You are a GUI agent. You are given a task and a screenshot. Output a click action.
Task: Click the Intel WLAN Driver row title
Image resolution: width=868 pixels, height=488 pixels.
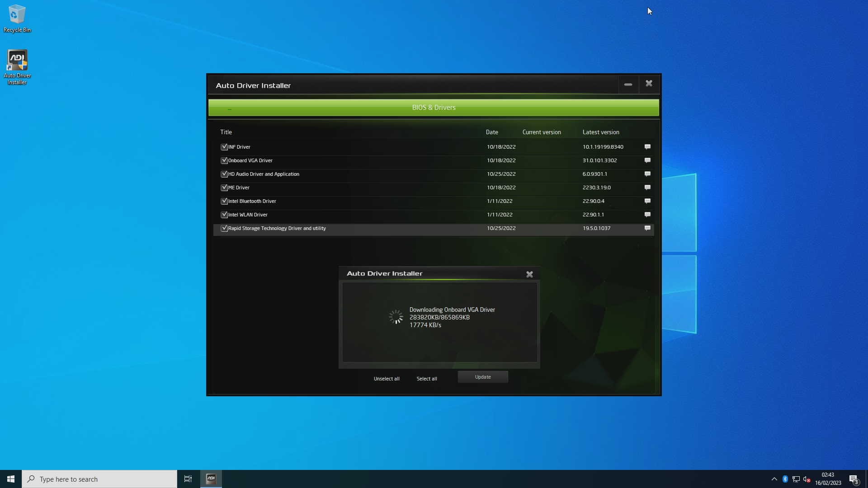248,215
